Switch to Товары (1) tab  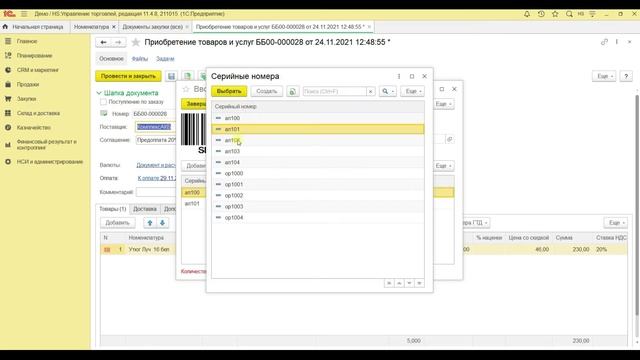click(x=113, y=209)
